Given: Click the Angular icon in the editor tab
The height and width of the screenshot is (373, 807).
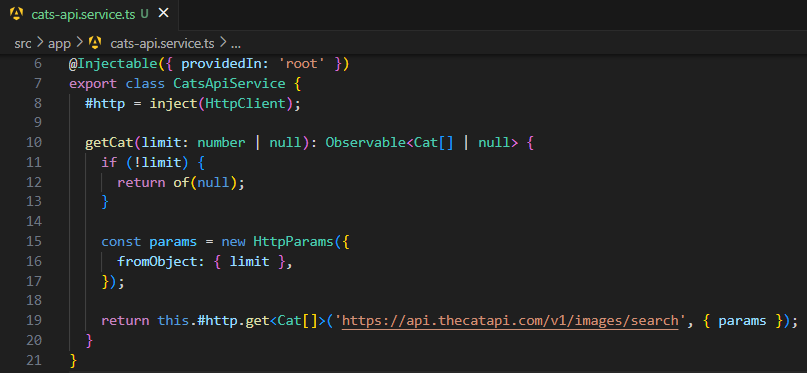Looking at the screenshot, I should 16,14.
